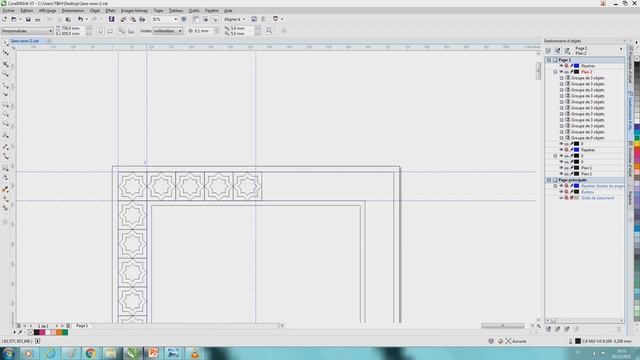Image resolution: width=640 pixels, height=360 pixels.
Task: Collapse the Page principale tree node
Action: click(549, 180)
